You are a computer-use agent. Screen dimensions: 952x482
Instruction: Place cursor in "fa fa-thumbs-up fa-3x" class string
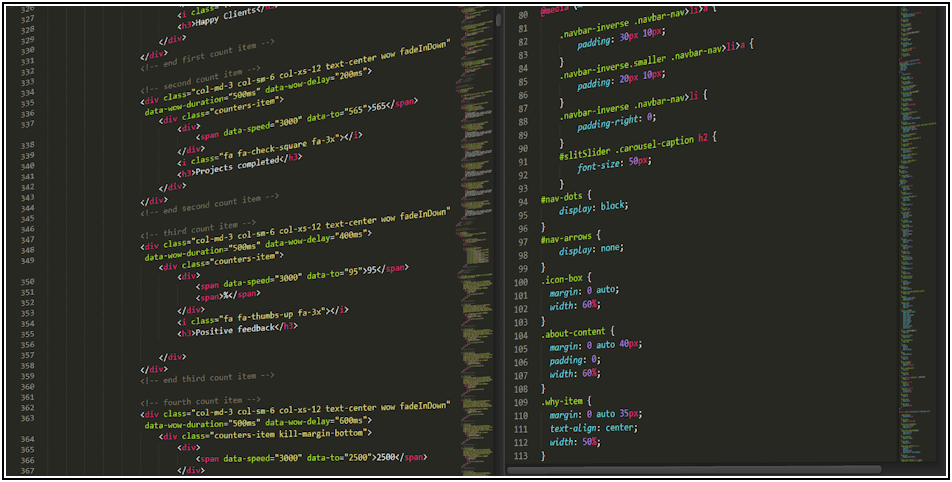pyautogui.click(x=270, y=311)
